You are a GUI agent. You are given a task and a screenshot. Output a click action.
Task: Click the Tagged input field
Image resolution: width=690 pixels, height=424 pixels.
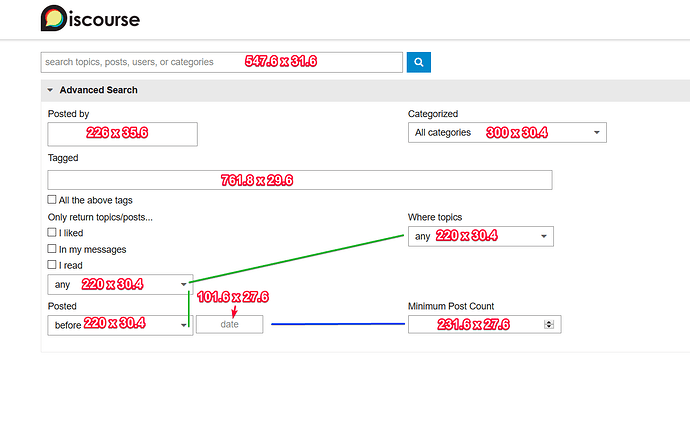click(x=300, y=180)
